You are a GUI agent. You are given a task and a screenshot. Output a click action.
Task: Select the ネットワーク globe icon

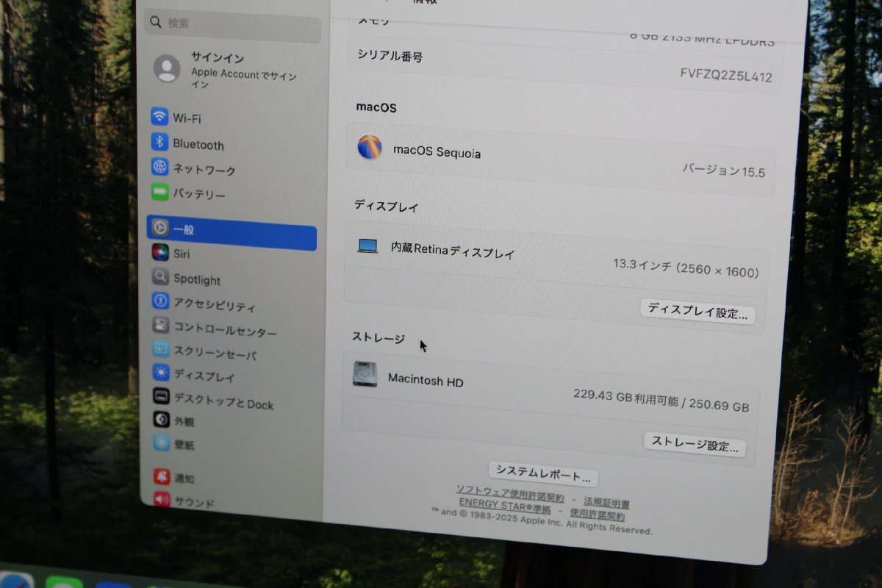[159, 167]
